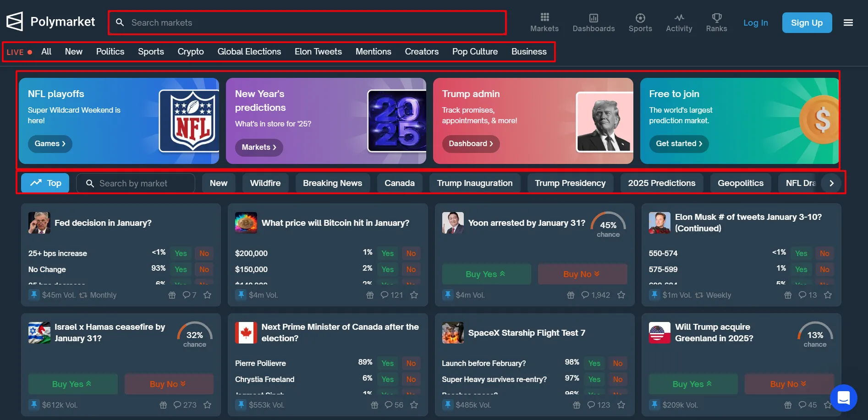Open Games from the NFL playoffs banner
Image resolution: width=868 pixels, height=420 pixels.
click(50, 144)
